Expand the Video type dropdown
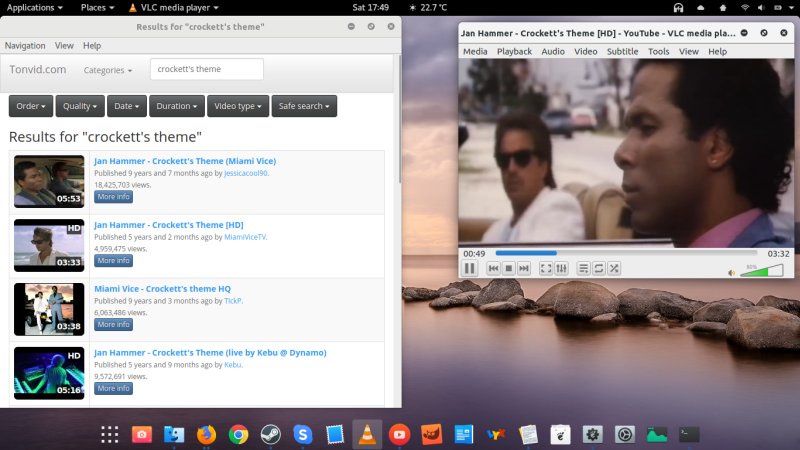The height and width of the screenshot is (450, 800). click(238, 106)
